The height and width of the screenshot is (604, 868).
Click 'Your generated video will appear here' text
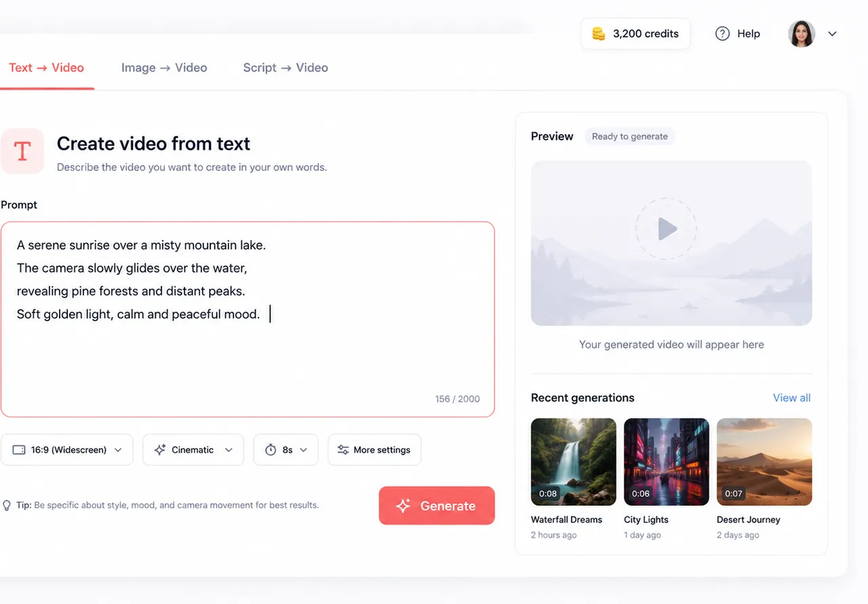(x=671, y=345)
